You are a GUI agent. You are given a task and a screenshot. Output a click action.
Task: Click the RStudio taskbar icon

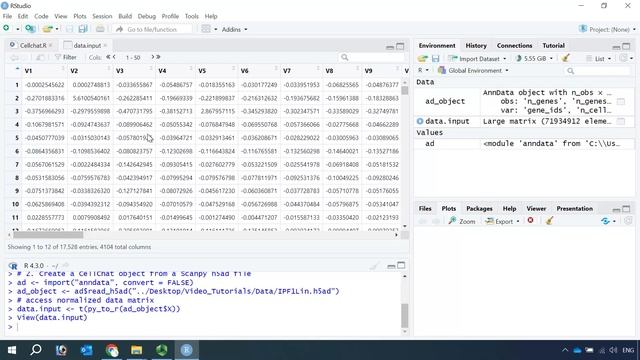[x=187, y=350]
